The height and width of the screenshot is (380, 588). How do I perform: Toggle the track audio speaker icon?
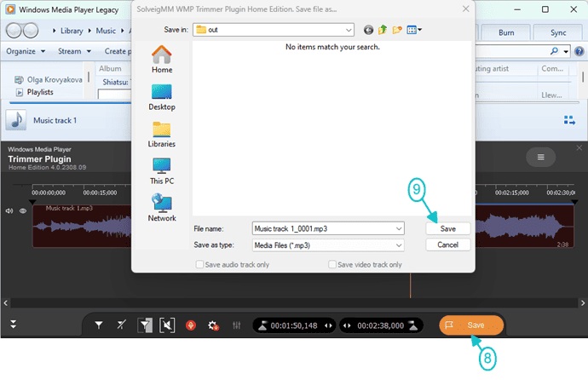coord(9,211)
